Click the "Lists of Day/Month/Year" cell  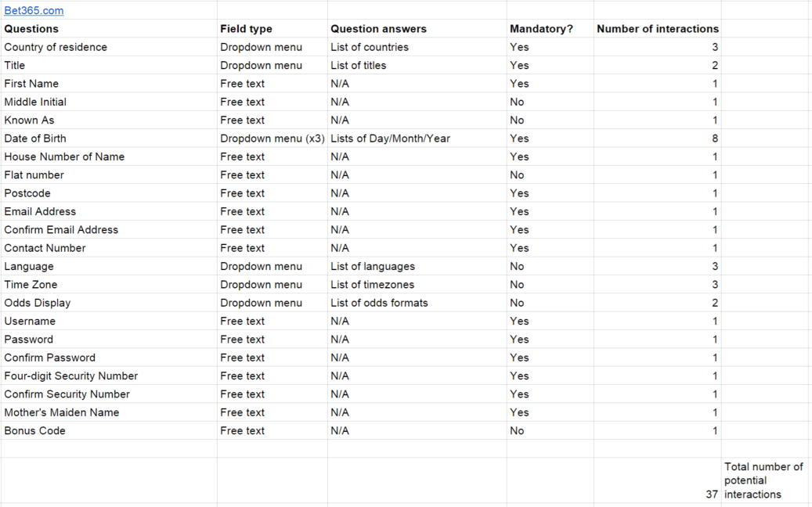point(390,138)
